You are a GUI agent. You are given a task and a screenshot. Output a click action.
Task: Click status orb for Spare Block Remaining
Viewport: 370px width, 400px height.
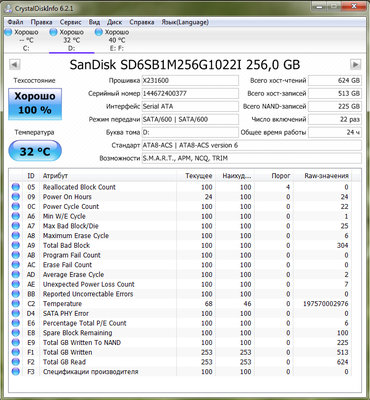click(x=16, y=333)
